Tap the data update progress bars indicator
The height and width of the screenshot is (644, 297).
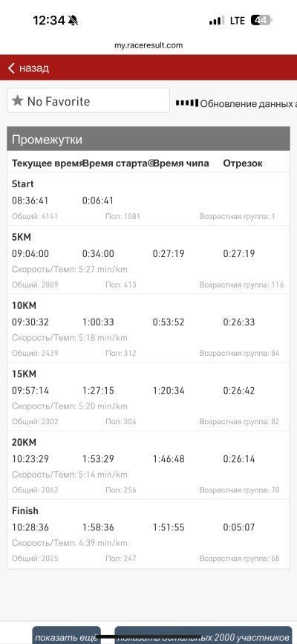(x=187, y=103)
